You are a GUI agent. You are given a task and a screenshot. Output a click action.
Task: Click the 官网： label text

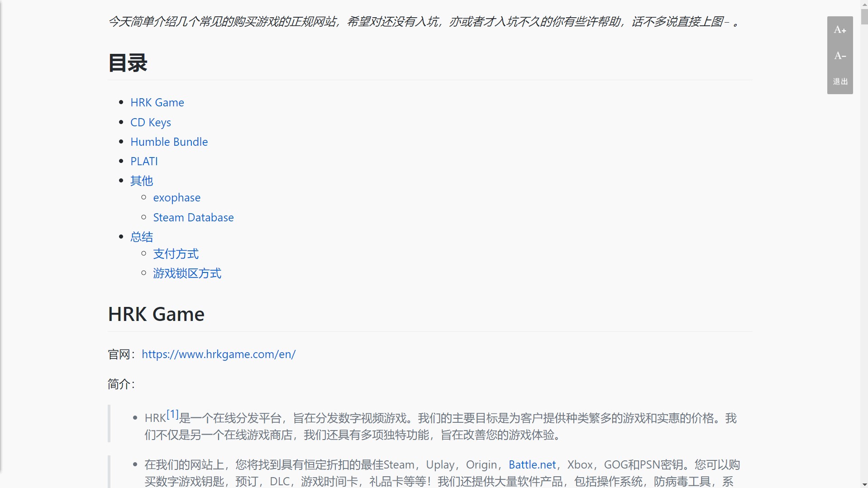click(121, 354)
